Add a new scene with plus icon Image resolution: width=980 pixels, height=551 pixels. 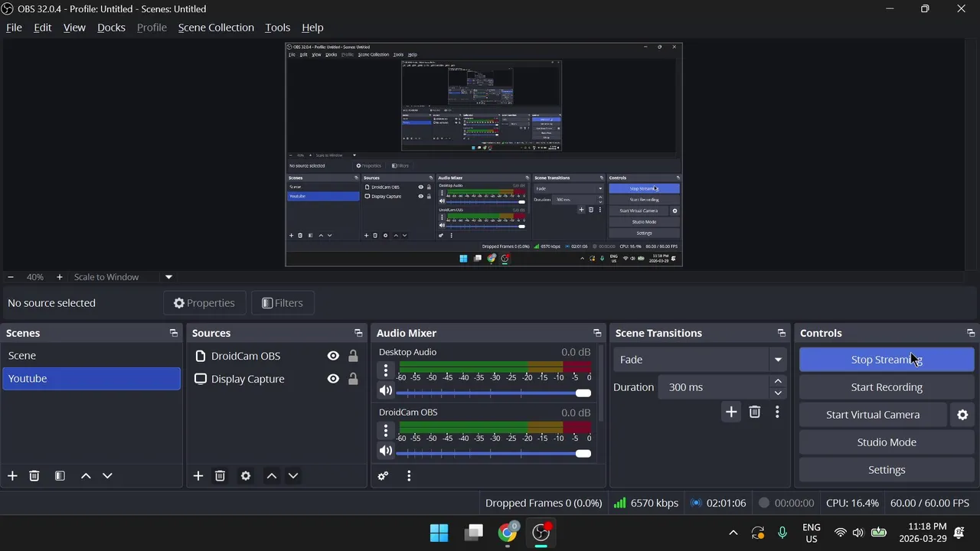coord(12,476)
